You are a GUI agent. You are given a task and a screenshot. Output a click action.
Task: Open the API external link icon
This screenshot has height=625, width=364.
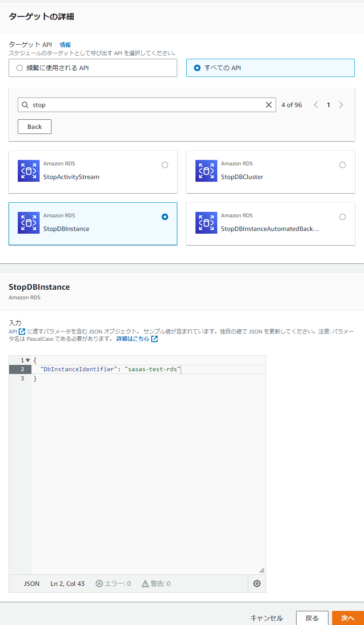pyautogui.click(x=22, y=331)
